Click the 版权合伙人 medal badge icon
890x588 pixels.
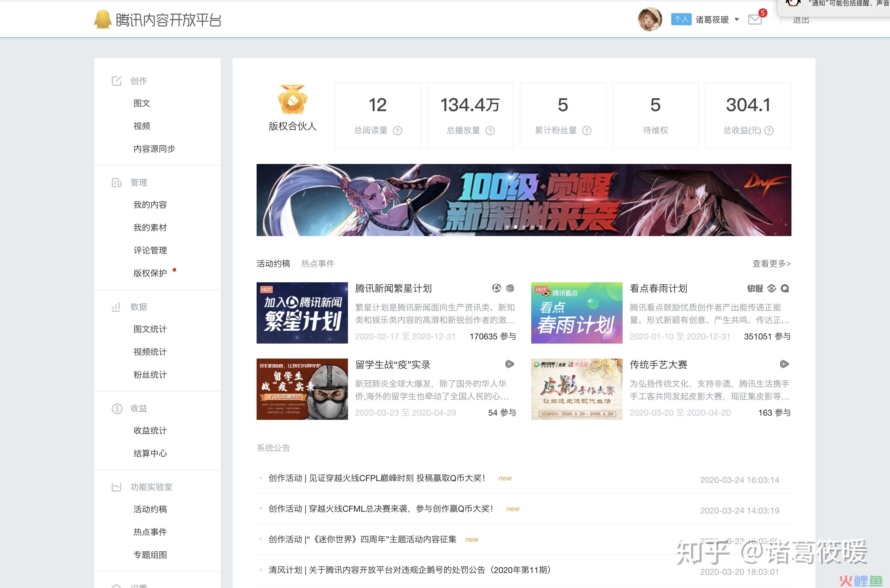click(292, 99)
